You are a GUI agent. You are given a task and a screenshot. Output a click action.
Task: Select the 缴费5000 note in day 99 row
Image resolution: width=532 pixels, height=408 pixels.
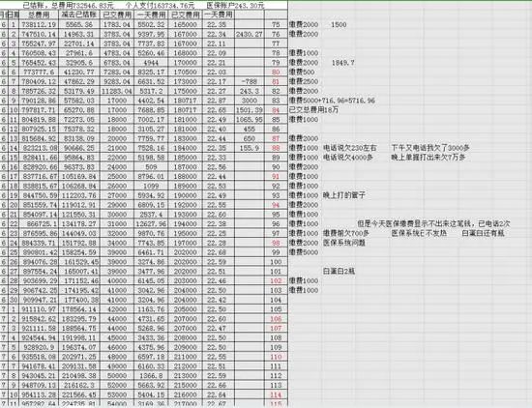(304, 252)
